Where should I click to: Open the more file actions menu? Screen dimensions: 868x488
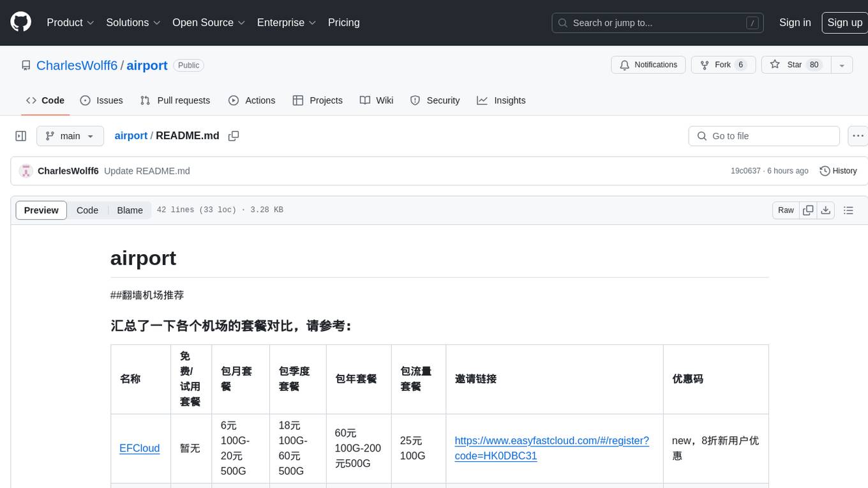pos(858,136)
